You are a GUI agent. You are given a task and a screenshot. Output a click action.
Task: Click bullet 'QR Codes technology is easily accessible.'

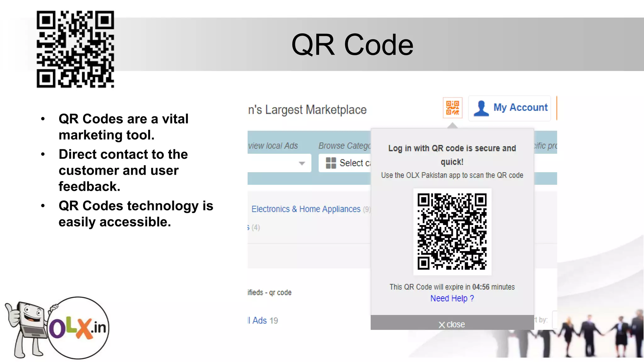136,214
